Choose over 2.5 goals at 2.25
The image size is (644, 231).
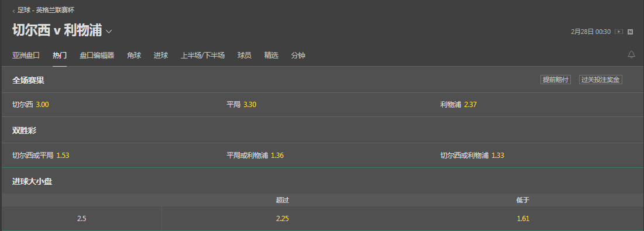coord(282,219)
